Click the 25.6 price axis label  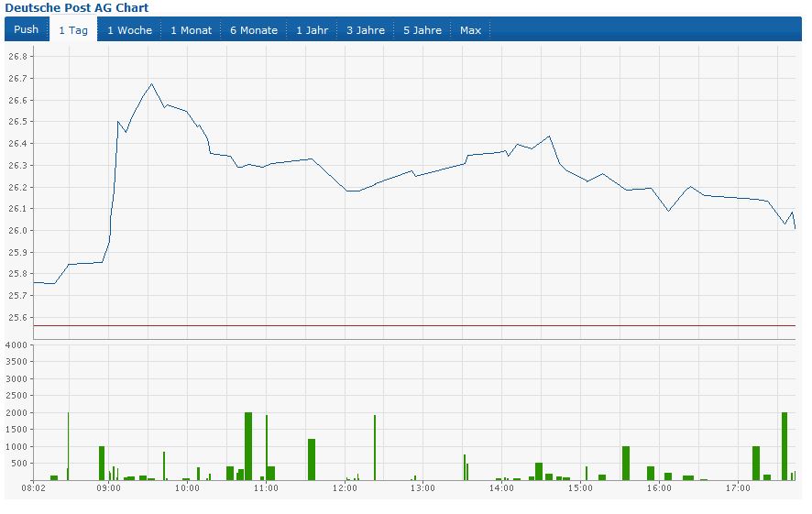(17, 317)
